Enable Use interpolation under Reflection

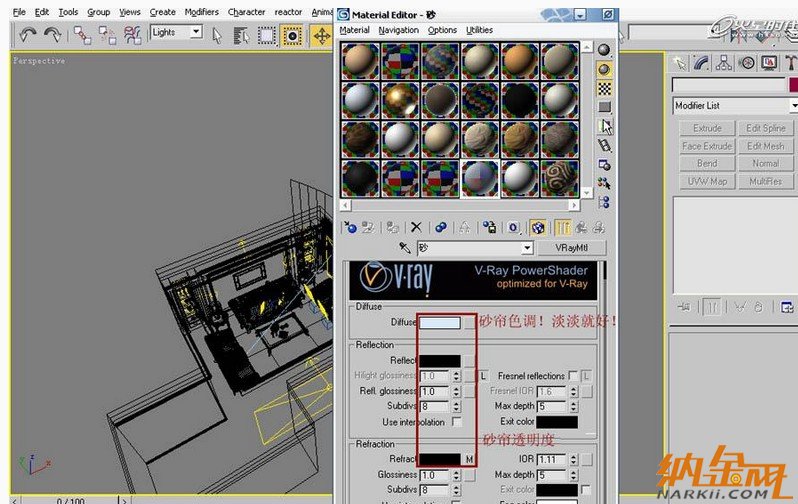(457, 422)
